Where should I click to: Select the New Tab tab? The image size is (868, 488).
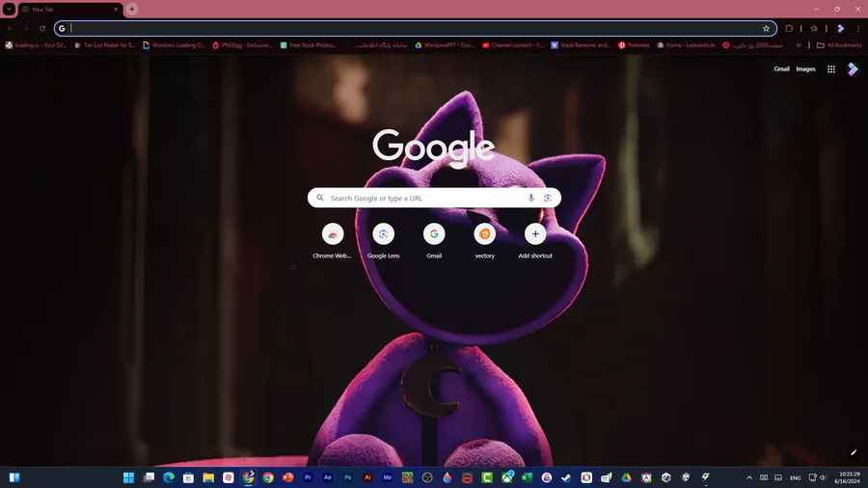(x=69, y=10)
